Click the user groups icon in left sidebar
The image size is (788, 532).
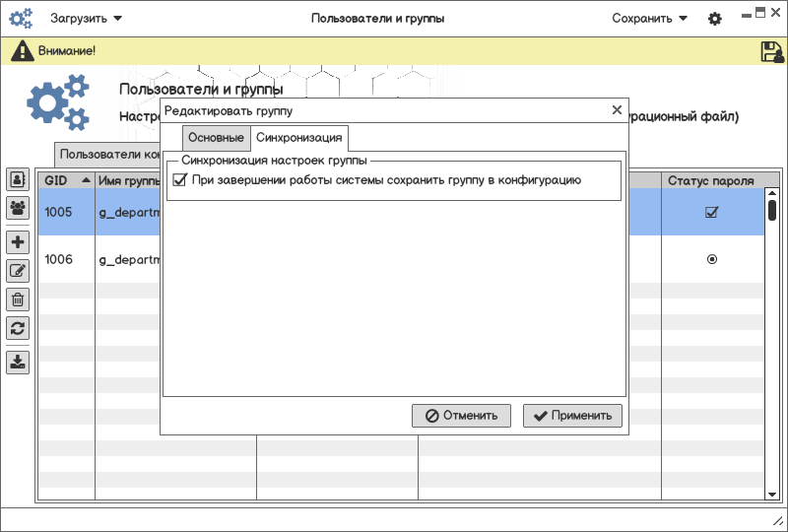pos(18,208)
